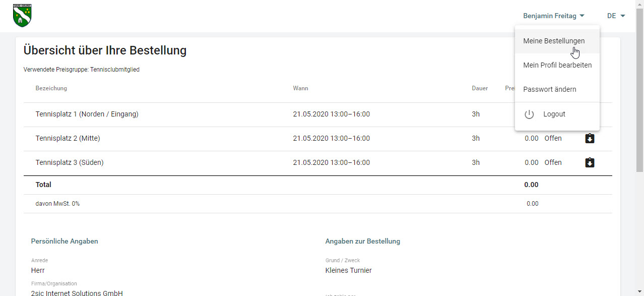Click the Persönliche Angaben section heading
Screen dimensions: 644x296
click(x=65, y=241)
